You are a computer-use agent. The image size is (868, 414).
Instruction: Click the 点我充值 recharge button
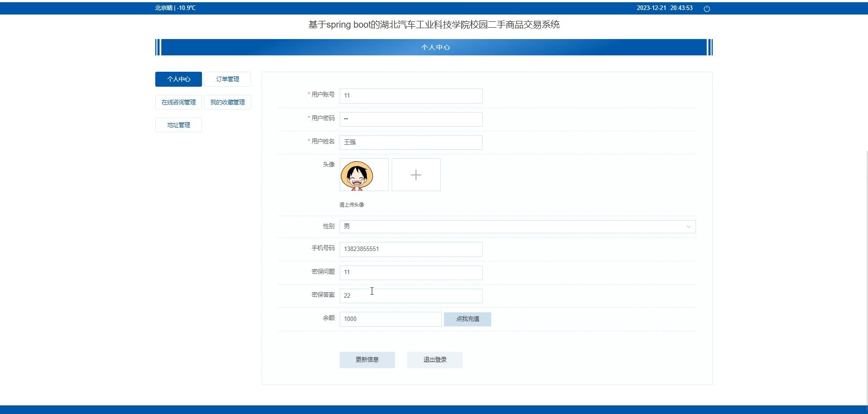(x=468, y=319)
